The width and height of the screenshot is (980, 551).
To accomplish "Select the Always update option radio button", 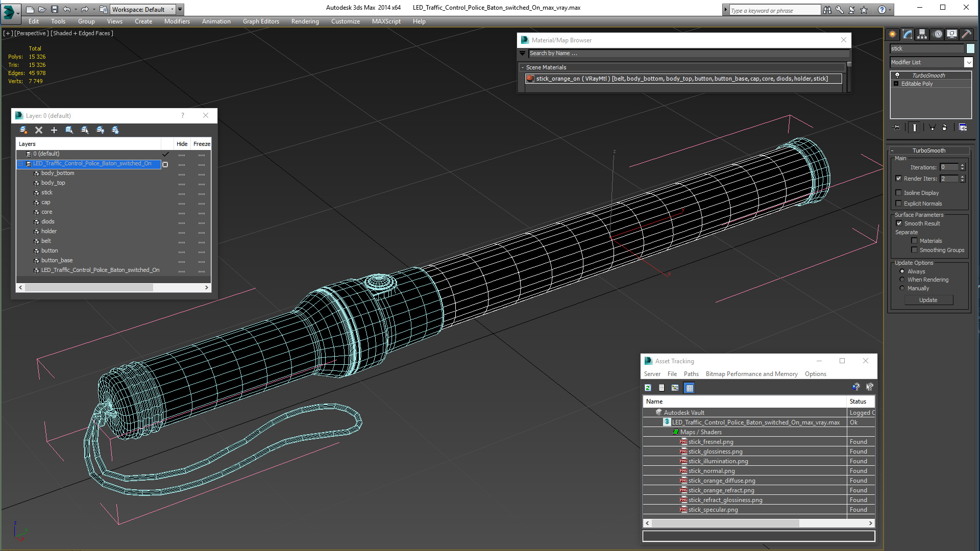I will click(902, 271).
